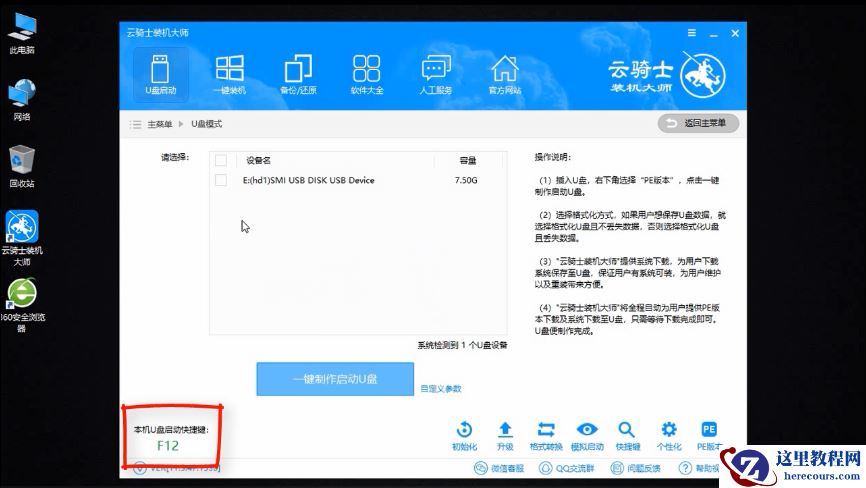Open 微信客服 in the footer

499,468
